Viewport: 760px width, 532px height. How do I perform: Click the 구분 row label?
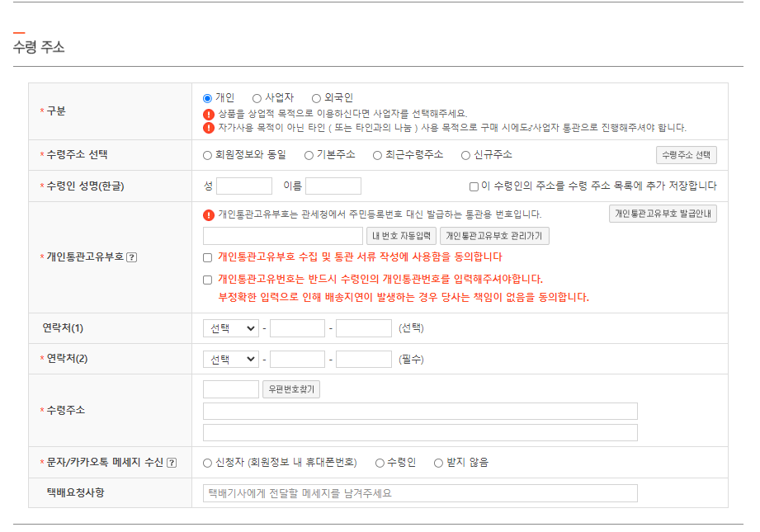pos(56,111)
